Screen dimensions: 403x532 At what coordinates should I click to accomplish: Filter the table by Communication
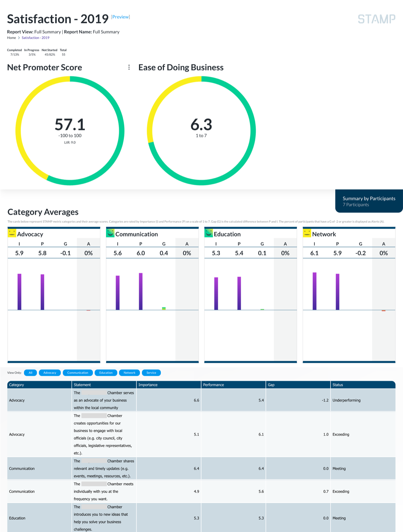pos(78,373)
